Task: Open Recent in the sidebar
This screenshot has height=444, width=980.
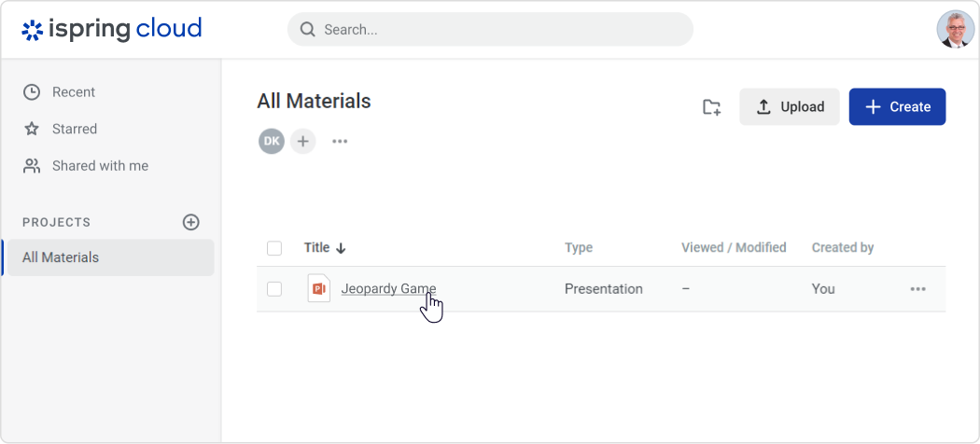Action: [59, 91]
